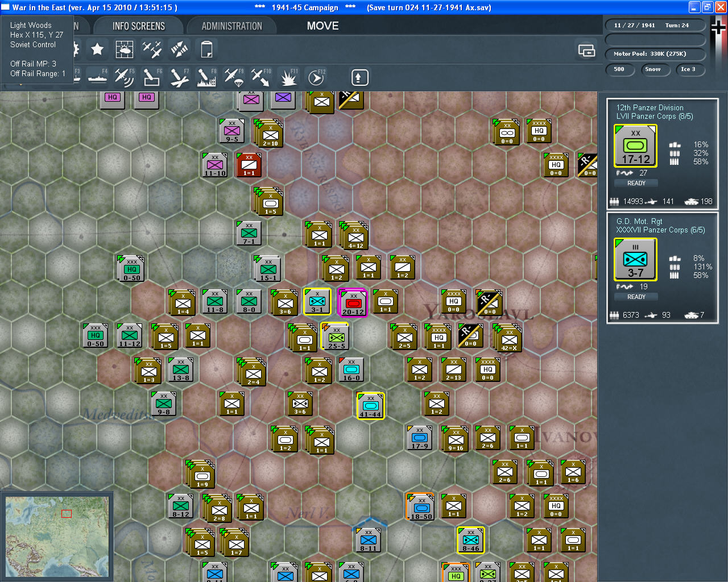Select the F4 naval transport mode
This screenshot has height=582, width=728.
[x=97, y=77]
